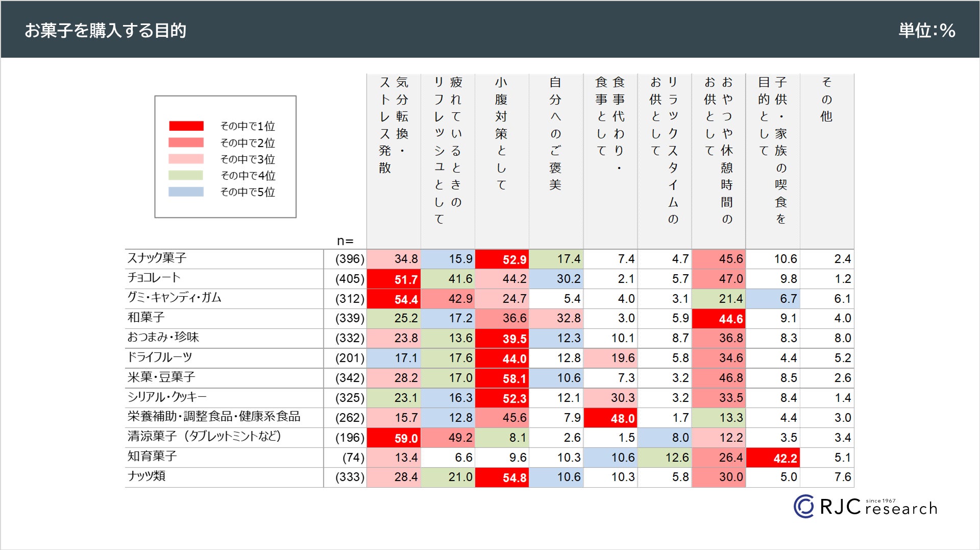Click the 小腹対策として column header
This screenshot has width=980, height=550.
pyautogui.click(x=502, y=161)
